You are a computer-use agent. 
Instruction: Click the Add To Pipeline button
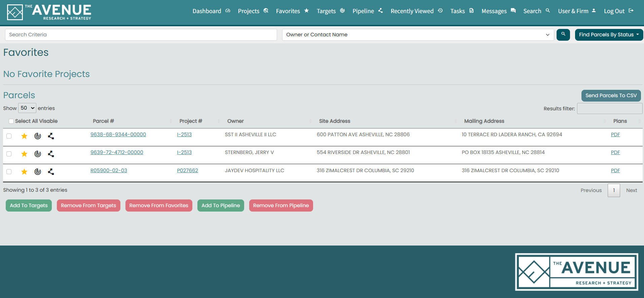point(221,206)
